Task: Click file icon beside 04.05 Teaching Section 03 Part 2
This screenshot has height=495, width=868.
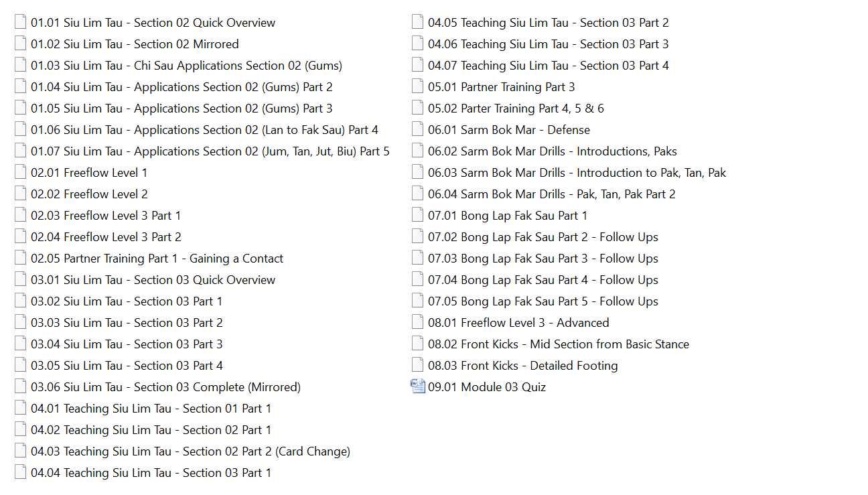Action: tap(418, 22)
